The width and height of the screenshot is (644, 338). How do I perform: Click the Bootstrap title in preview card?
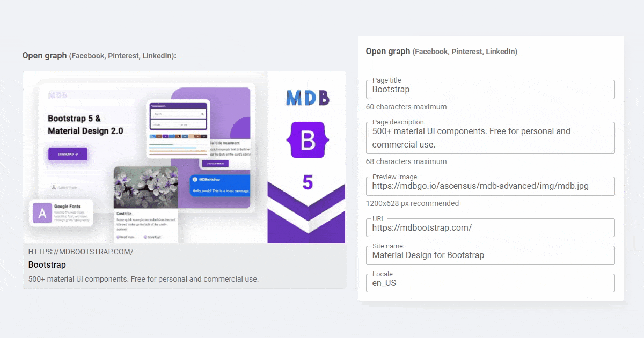point(47,265)
